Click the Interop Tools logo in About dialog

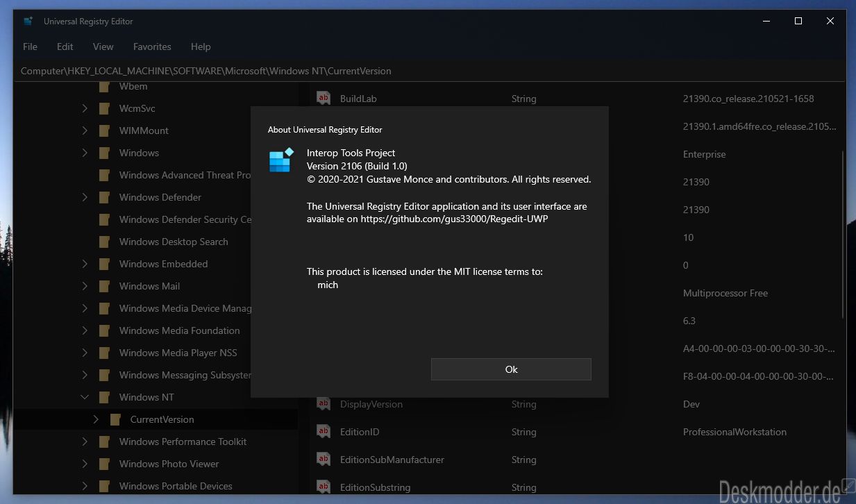point(281,160)
